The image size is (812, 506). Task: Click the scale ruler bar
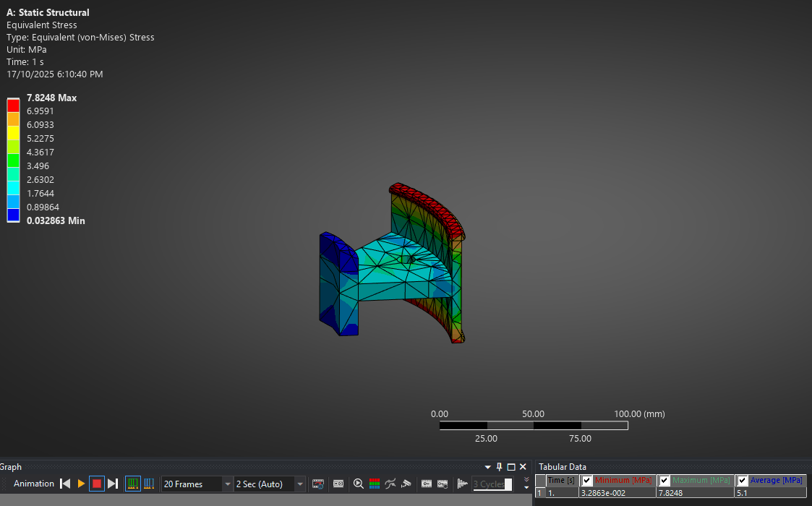click(534, 426)
